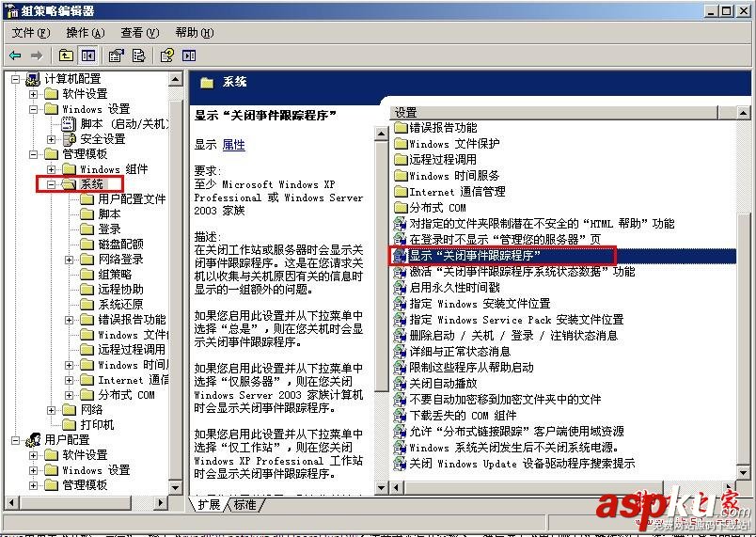
Task: Select the 登录 tree folder
Action: [x=109, y=229]
